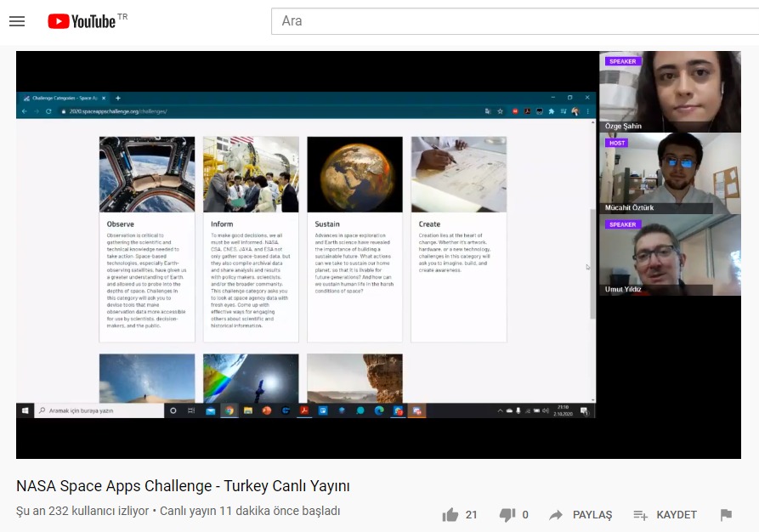Switch to Chrome on the taskbar
The image size is (759, 532).
[229, 410]
